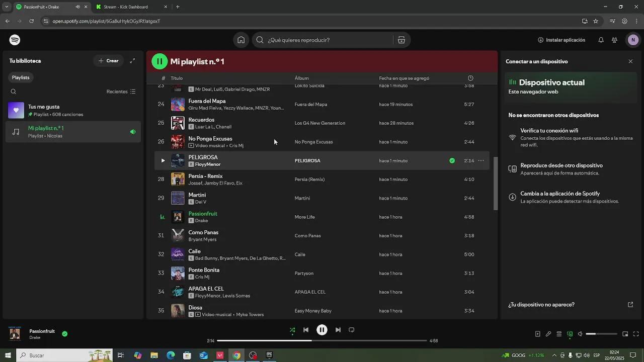Open Mi playlist n.º 1 in library
This screenshot has width=644, height=362.
click(73, 132)
